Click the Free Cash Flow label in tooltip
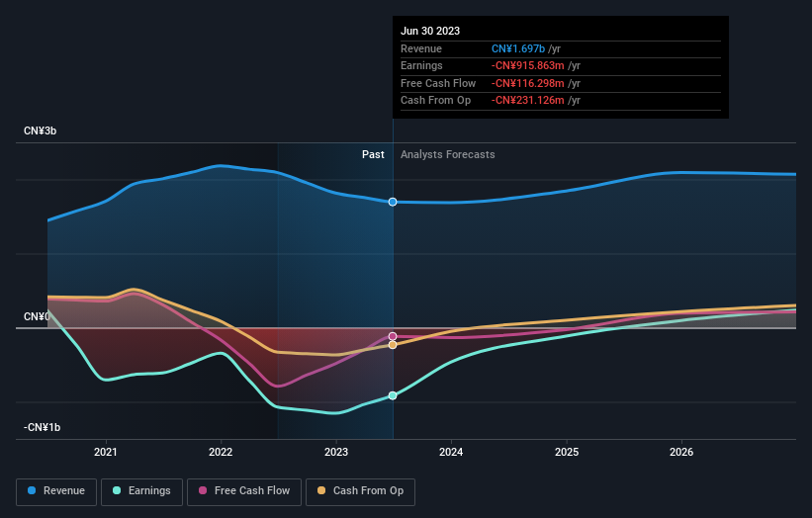 [438, 83]
